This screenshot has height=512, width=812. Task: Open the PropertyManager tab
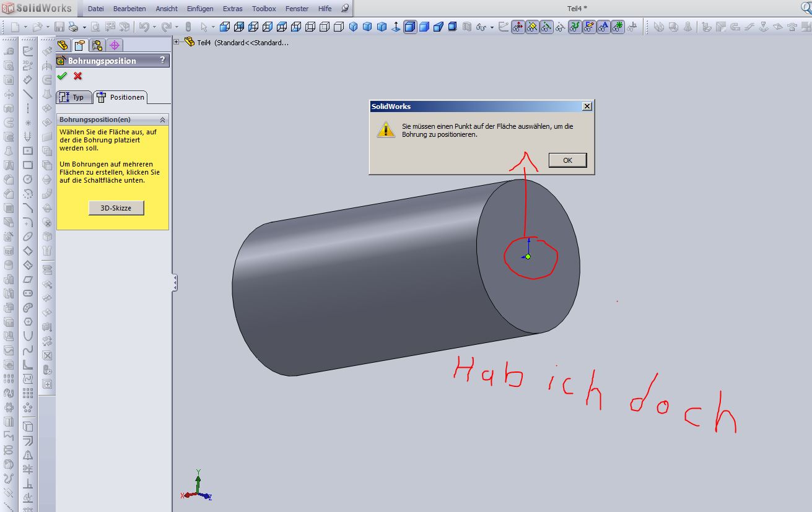80,45
